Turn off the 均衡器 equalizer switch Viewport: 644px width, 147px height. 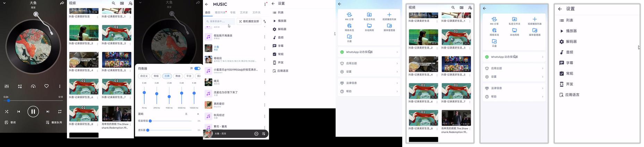tap(197, 68)
